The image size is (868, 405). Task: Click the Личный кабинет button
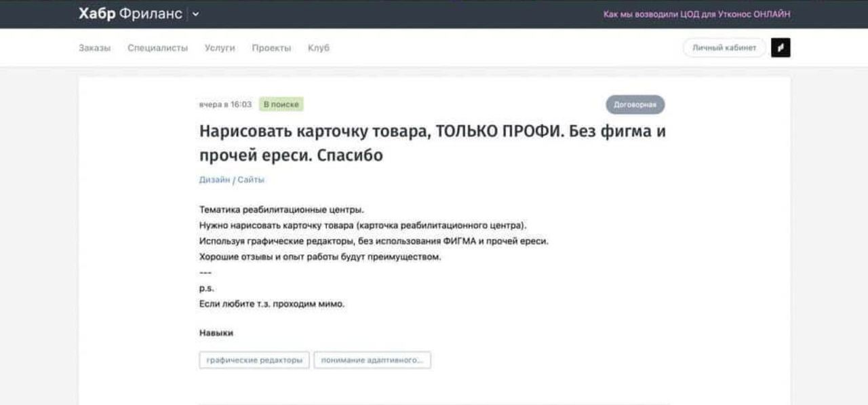coord(724,47)
